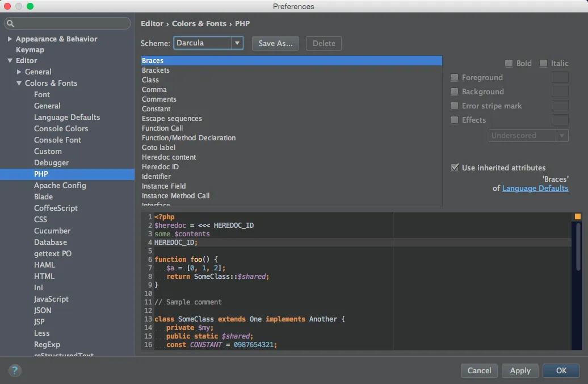Screen dimensions: 588x384
Task: Select Comments in the attributes list
Action: click(x=291, y=99)
